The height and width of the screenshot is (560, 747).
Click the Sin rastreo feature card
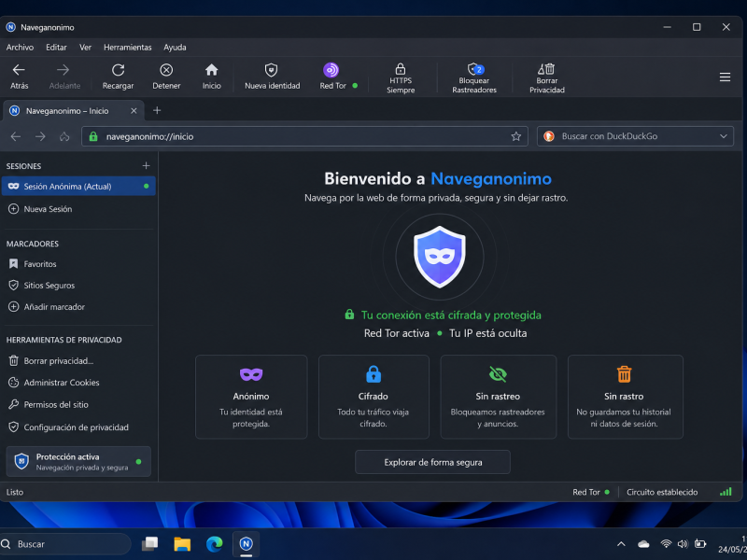(x=498, y=397)
